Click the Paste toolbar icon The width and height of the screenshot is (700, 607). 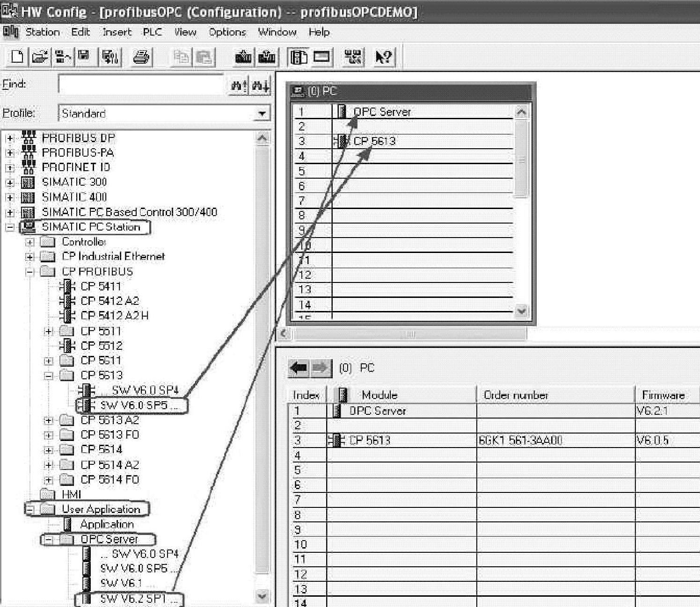pyautogui.click(x=204, y=57)
